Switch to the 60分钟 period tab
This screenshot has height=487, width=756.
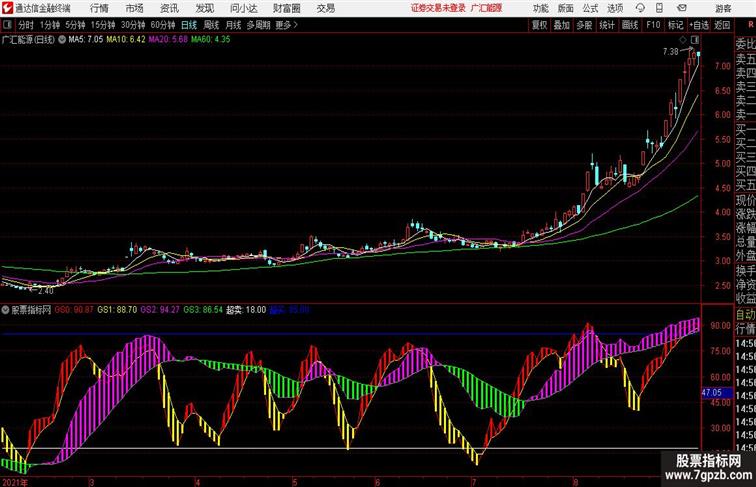pos(163,25)
